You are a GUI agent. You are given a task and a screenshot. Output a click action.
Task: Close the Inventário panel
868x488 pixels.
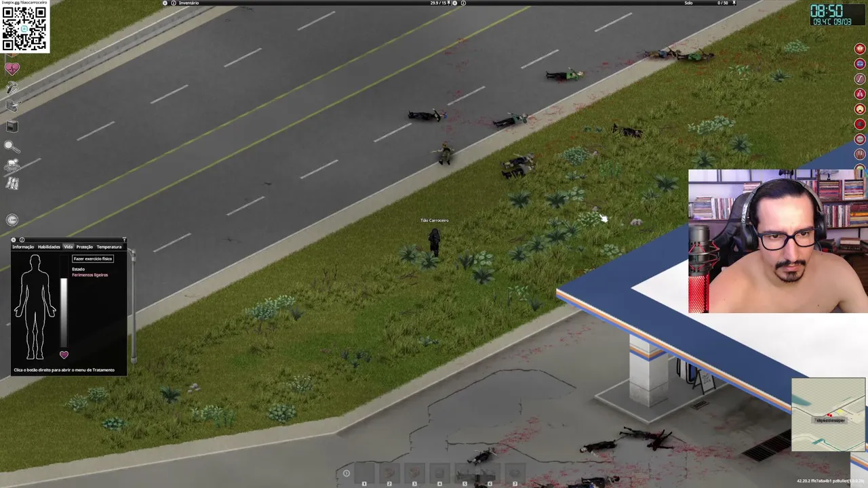tap(165, 3)
